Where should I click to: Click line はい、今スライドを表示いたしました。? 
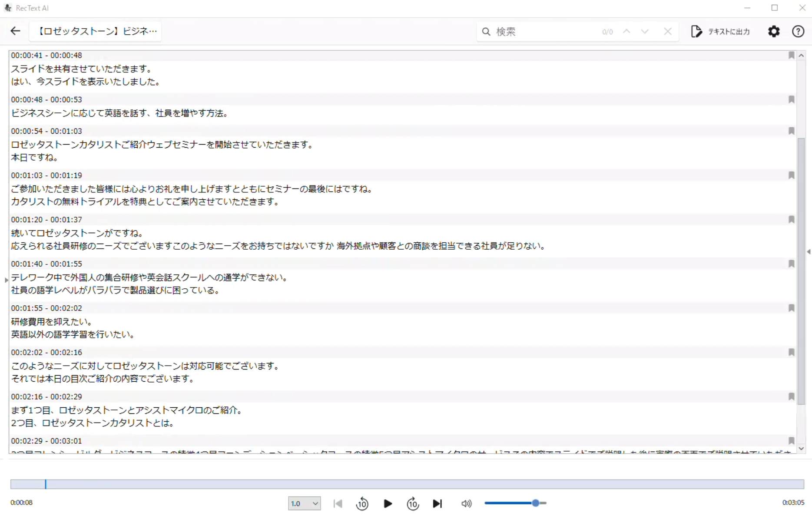[x=86, y=82]
